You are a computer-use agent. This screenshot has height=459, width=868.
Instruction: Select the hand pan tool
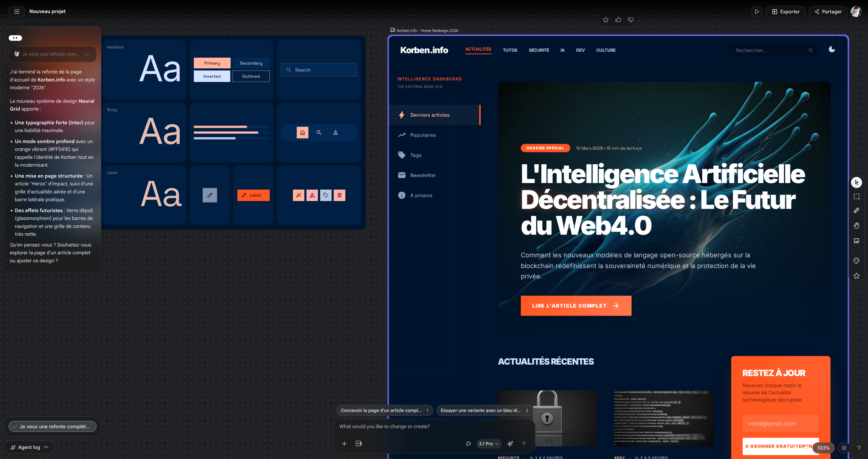click(856, 226)
